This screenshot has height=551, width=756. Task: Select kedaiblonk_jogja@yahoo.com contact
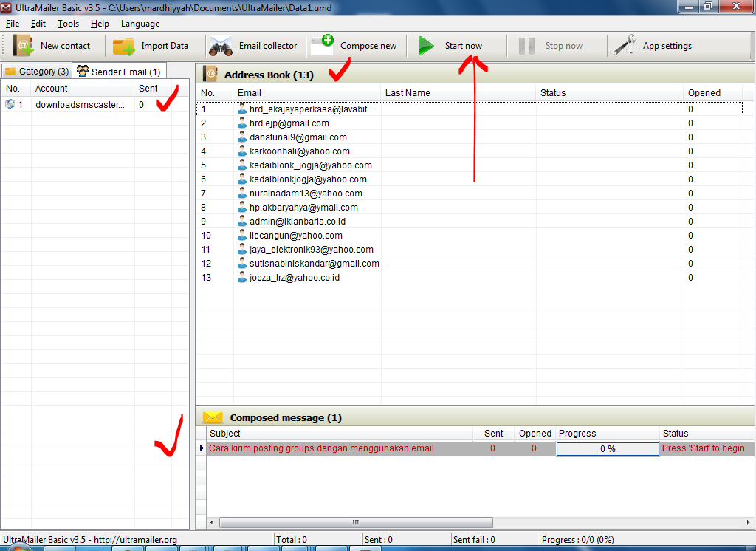pyautogui.click(x=311, y=165)
